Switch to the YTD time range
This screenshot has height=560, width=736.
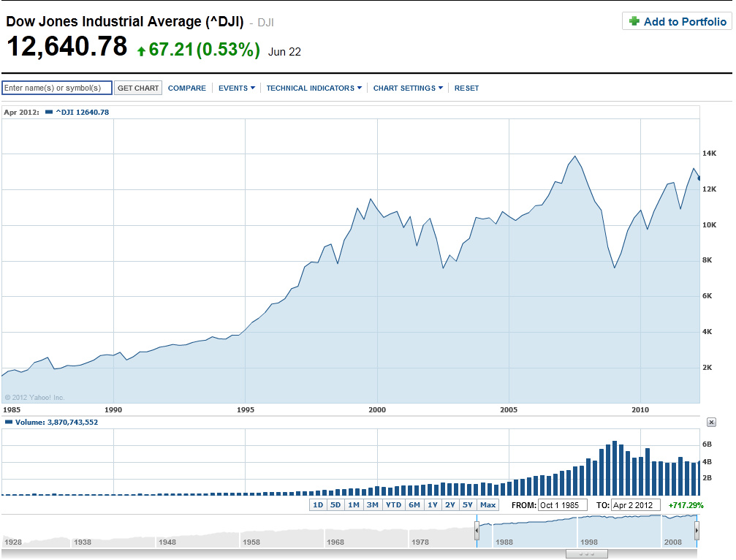393,505
